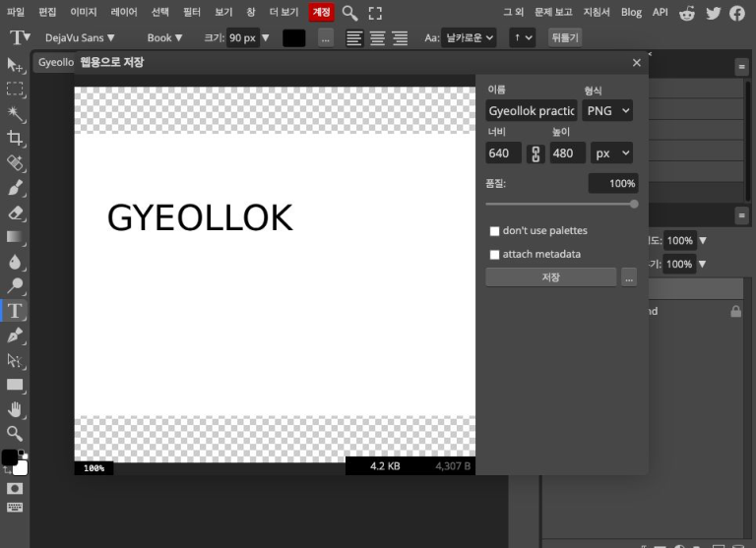
Task: Close the 웹용으로 저장 dialog
Action: [x=637, y=63]
